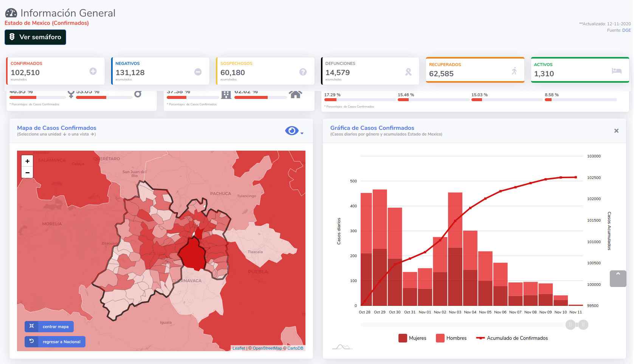Click the home icon in percentages card
The width and height of the screenshot is (634, 364).
[x=296, y=94]
